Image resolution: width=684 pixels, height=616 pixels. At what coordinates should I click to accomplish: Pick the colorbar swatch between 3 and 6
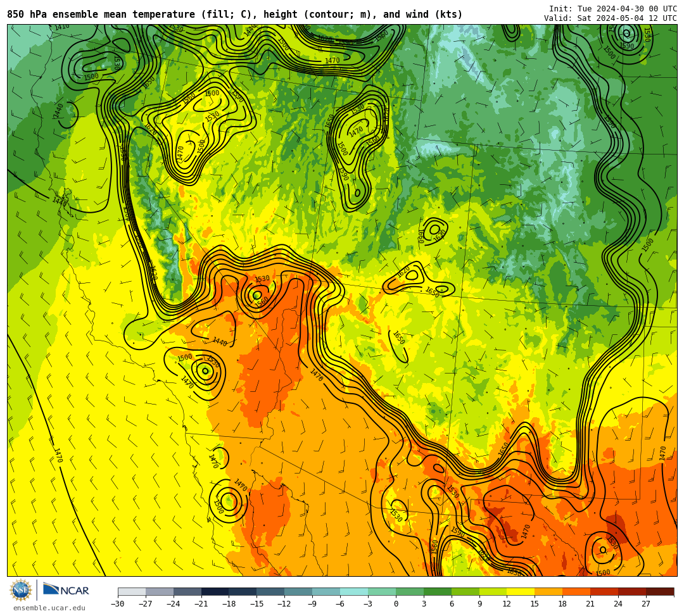(x=438, y=591)
